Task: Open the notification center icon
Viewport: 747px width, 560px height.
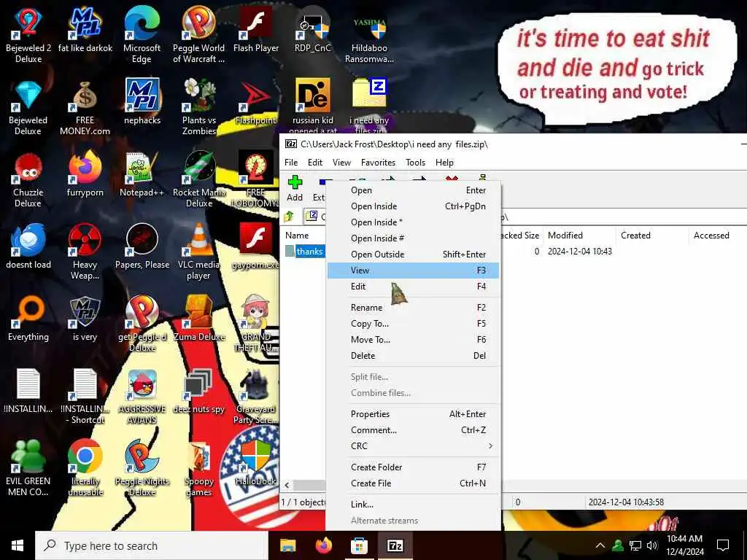Action: pyautogui.click(x=723, y=545)
